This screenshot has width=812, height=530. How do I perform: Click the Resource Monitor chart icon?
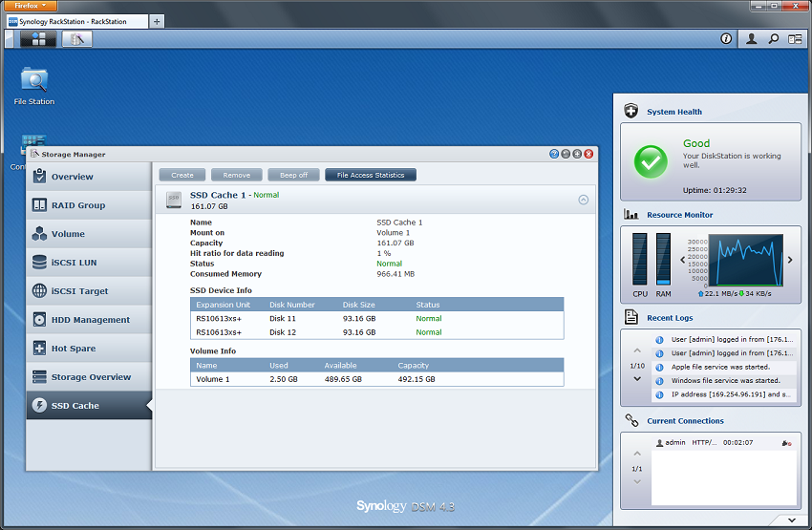click(630, 214)
